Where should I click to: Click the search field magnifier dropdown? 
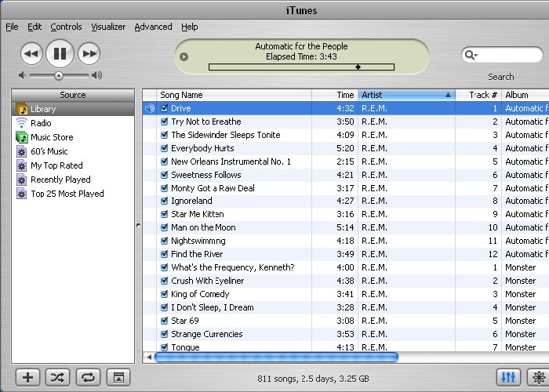(x=471, y=55)
